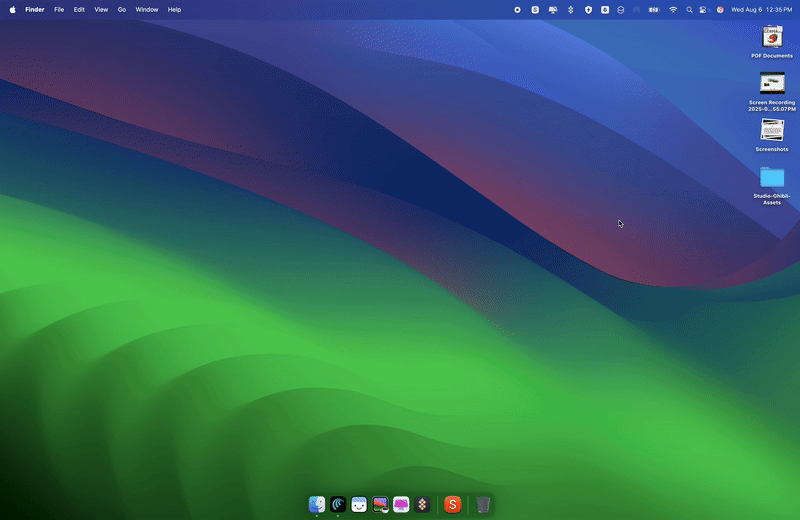Open the Window menu
800x520 pixels.
click(x=147, y=10)
